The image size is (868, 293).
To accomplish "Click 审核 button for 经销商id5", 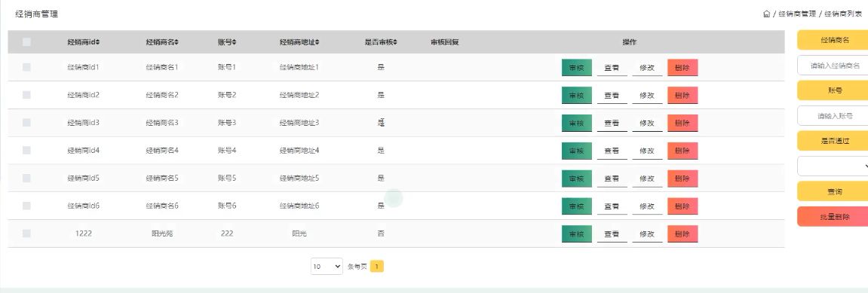I will coord(577,179).
